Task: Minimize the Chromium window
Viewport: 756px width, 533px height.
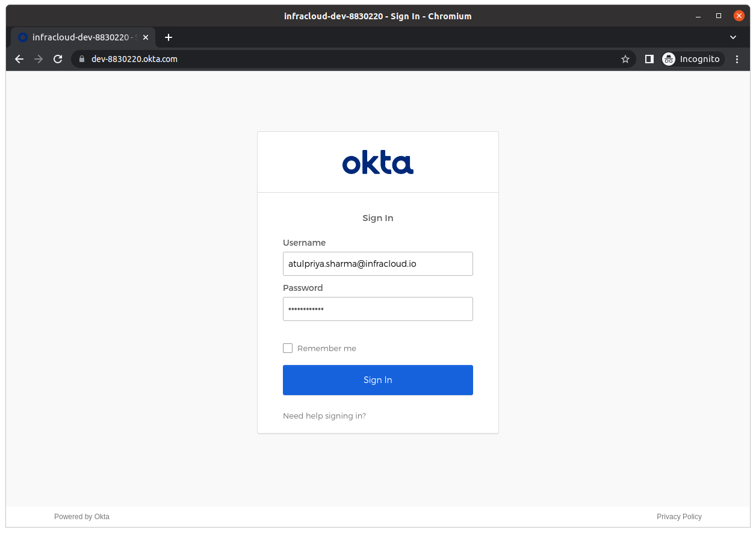Action: point(698,16)
